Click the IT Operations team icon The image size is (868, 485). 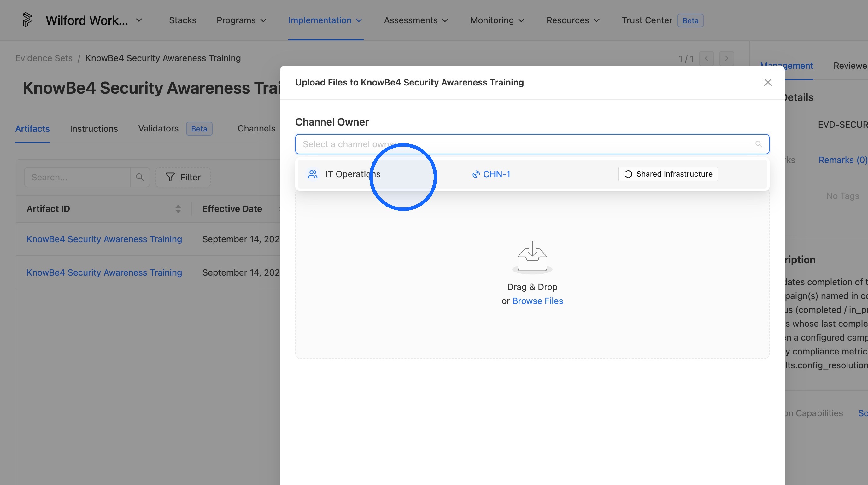(313, 174)
